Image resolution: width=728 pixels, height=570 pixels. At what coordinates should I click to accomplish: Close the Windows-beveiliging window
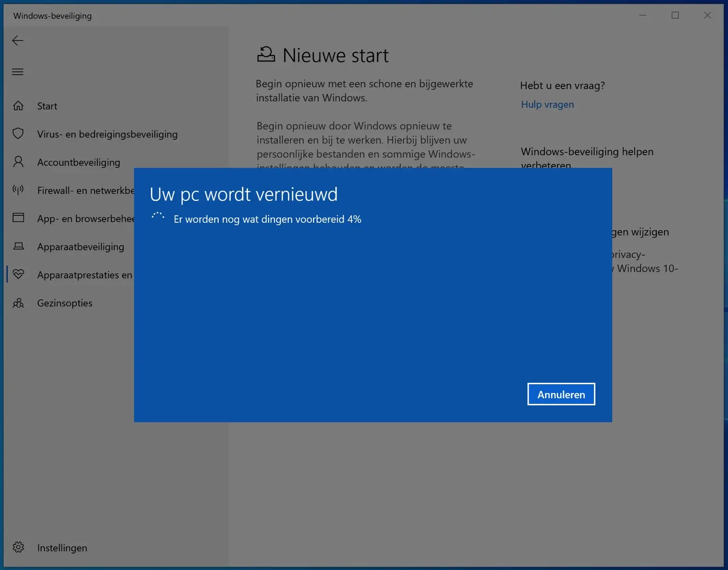coord(707,15)
